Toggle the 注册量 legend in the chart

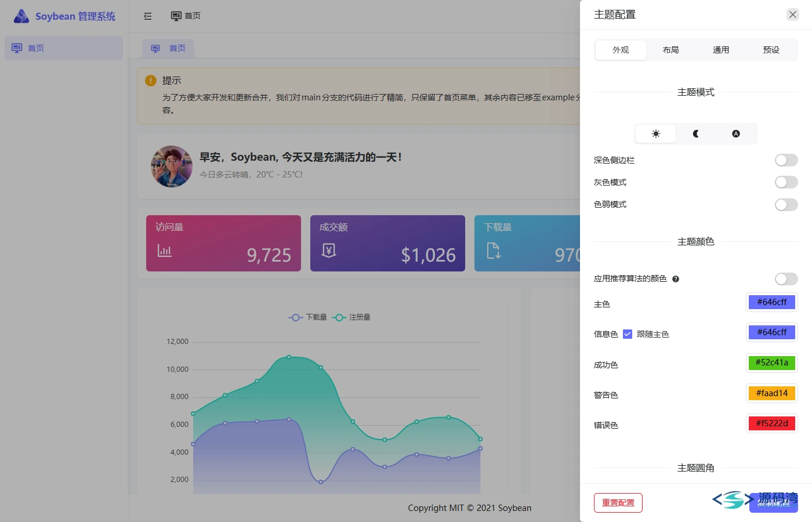tap(351, 317)
